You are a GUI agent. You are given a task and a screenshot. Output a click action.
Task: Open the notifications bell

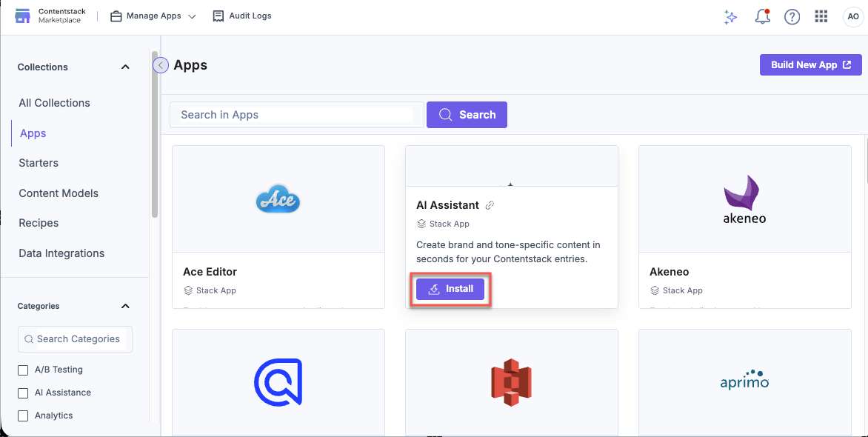(762, 17)
